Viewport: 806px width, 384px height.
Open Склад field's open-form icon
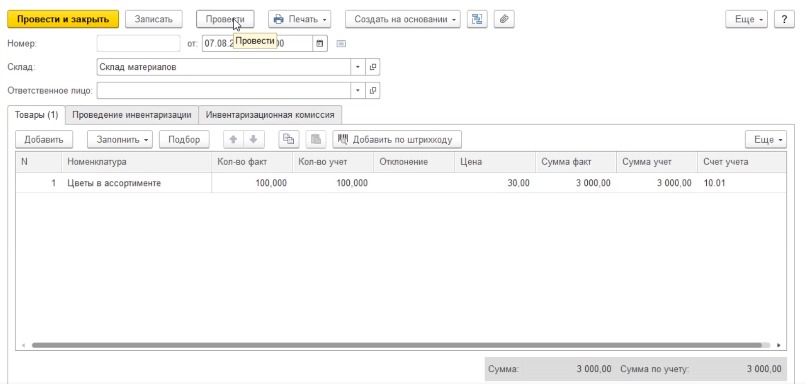pos(373,67)
